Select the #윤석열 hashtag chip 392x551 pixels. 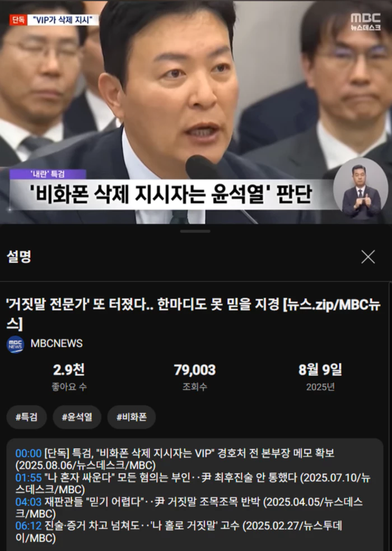click(77, 417)
